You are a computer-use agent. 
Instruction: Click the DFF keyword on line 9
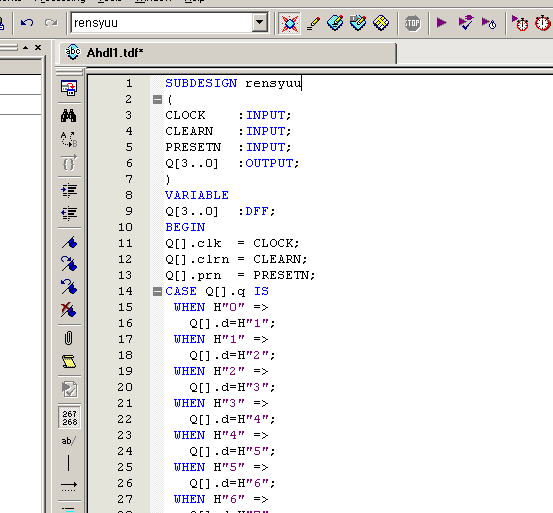coord(257,211)
